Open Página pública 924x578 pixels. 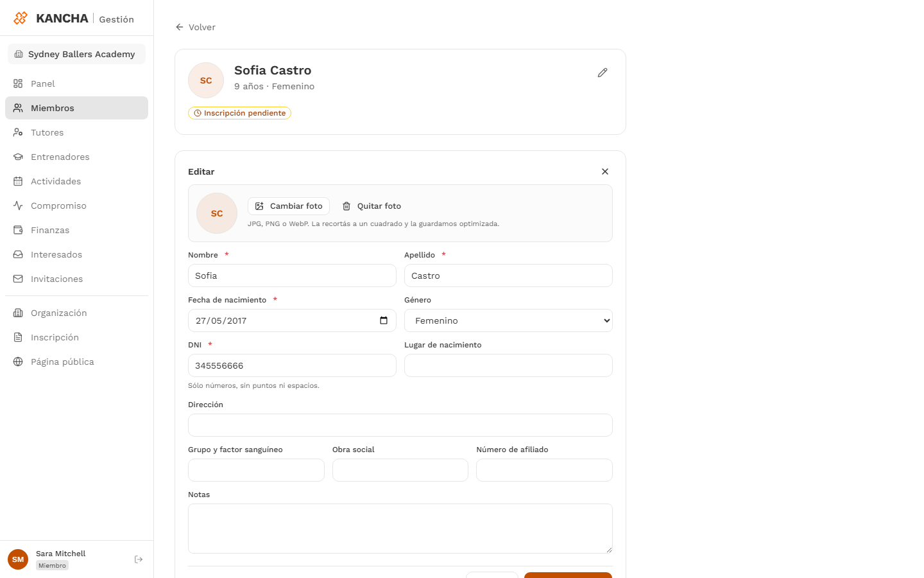[x=76, y=362]
